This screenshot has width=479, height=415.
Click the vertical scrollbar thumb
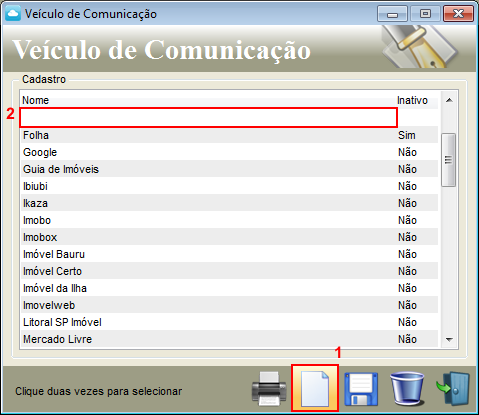coord(448,160)
